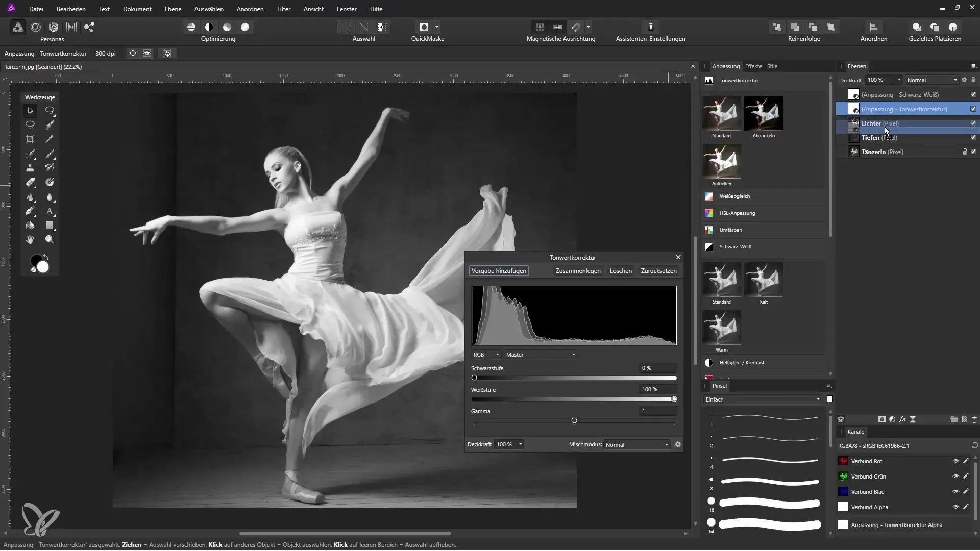This screenshot has height=551, width=980.
Task: Select the Erase brush tool
Action: pyautogui.click(x=30, y=182)
